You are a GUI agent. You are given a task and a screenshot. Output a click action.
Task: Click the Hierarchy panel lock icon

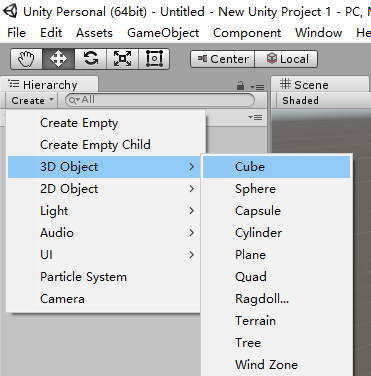(240, 86)
